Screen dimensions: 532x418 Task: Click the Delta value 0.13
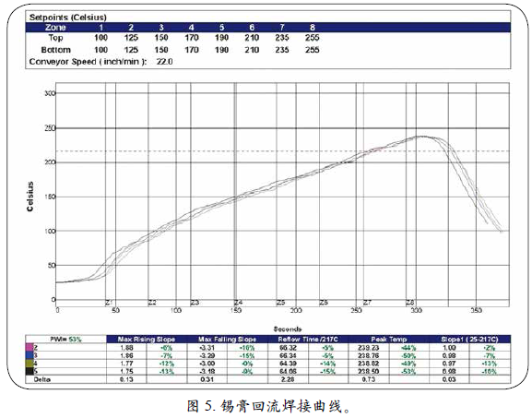pos(126,379)
